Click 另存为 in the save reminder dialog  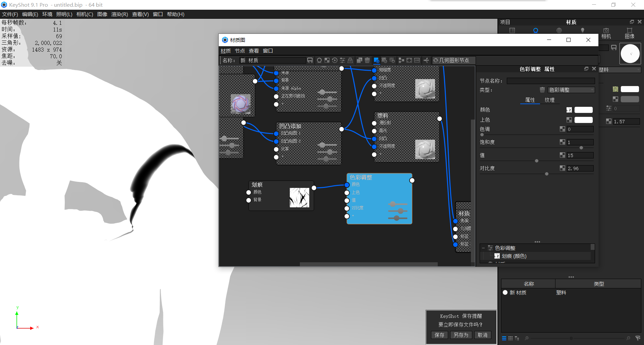point(461,335)
